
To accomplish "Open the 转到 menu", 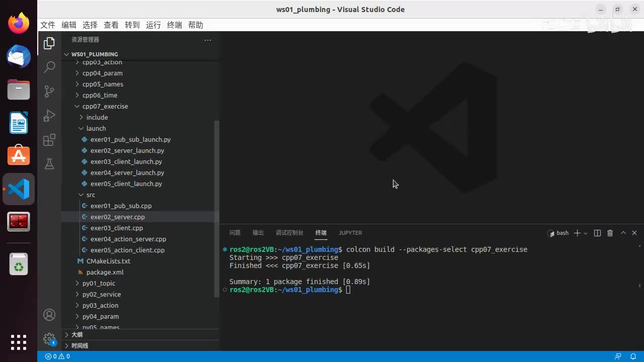I will pos(132,25).
